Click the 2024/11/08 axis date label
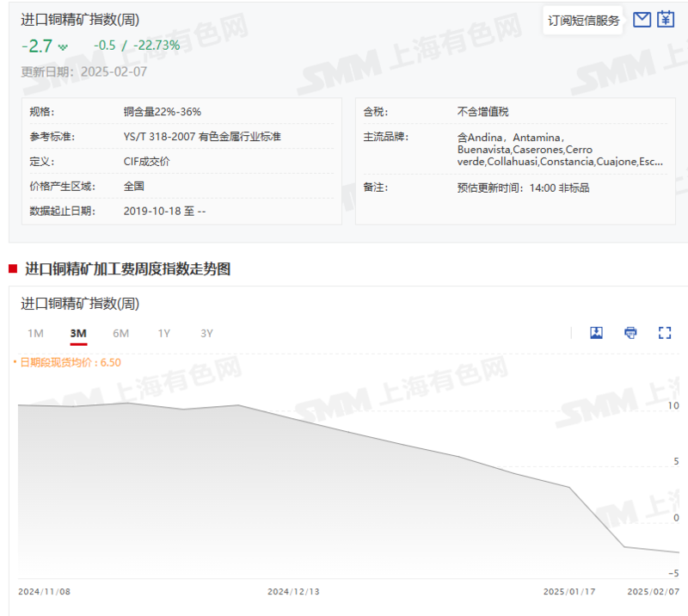The image size is (688, 616). (x=45, y=591)
